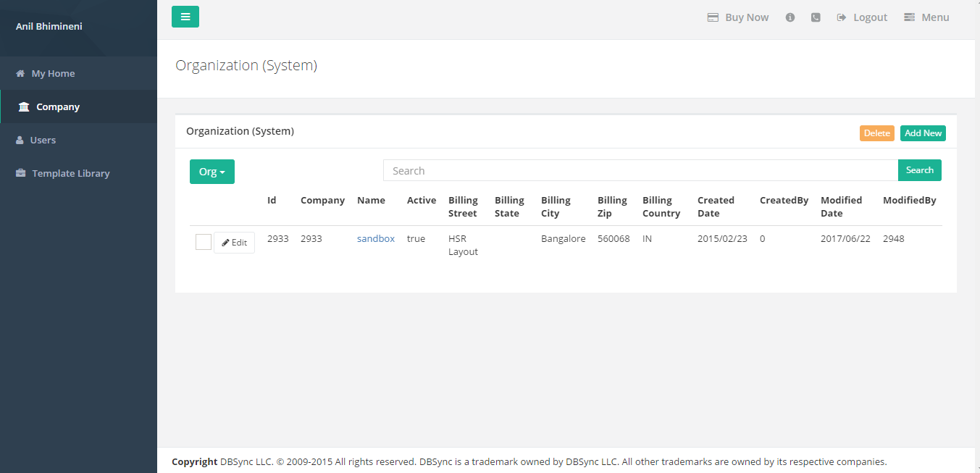Open the sandbox organization link

click(376, 239)
